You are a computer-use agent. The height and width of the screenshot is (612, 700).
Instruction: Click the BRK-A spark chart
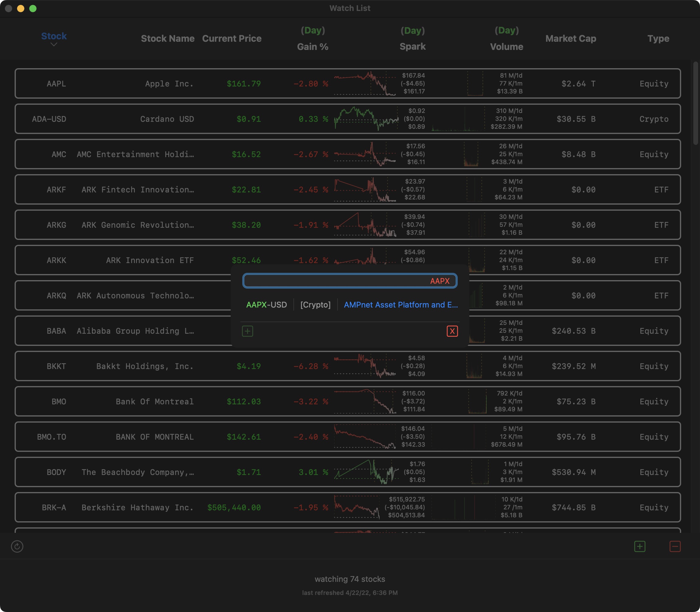click(x=357, y=507)
